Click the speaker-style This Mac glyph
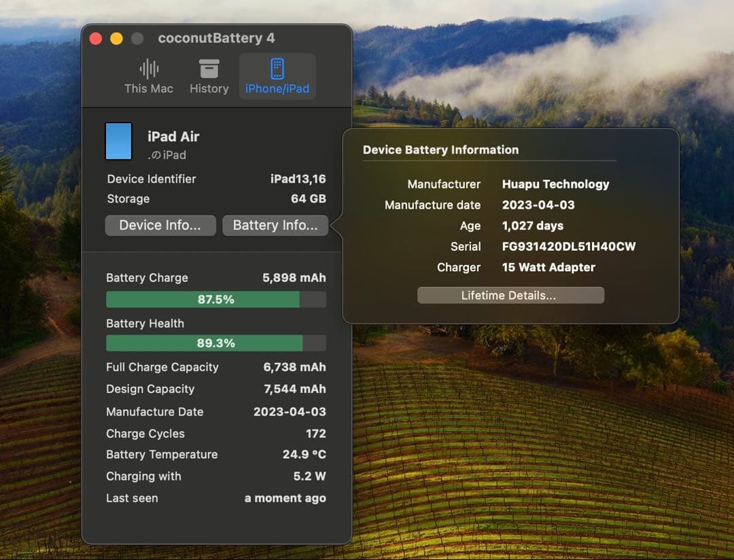734x560 pixels. tap(148, 67)
